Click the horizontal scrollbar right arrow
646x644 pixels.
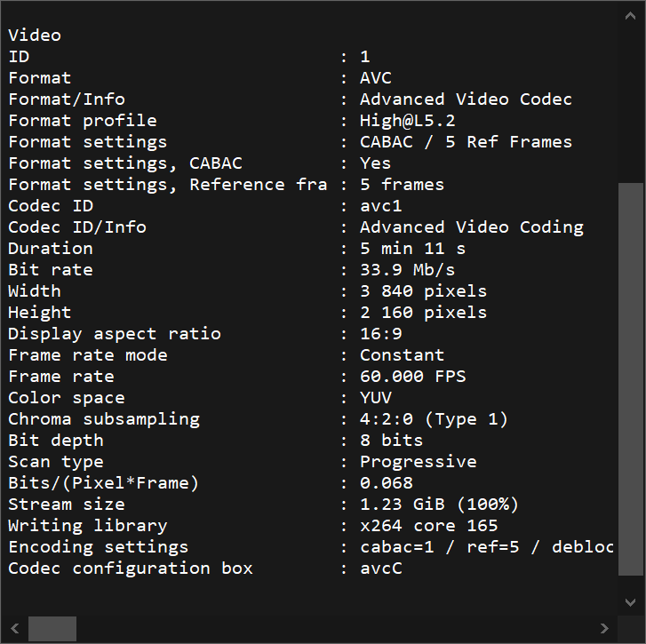point(605,628)
